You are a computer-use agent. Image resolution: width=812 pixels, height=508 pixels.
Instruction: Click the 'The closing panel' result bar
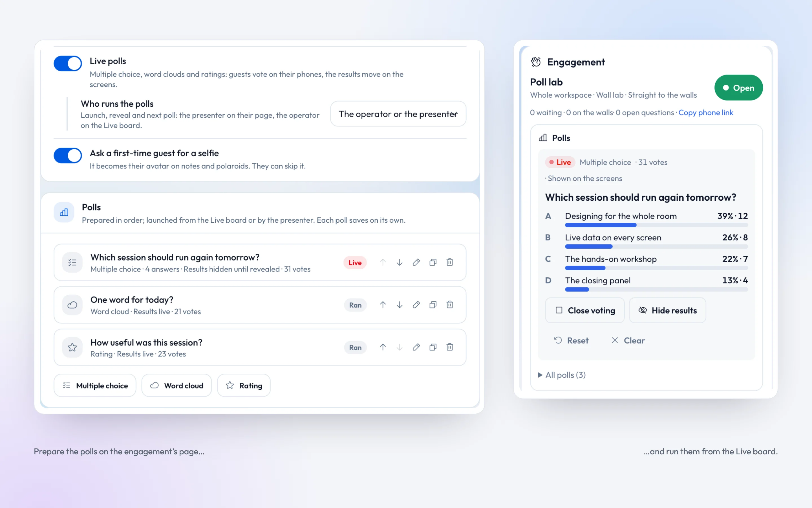tap(656, 290)
